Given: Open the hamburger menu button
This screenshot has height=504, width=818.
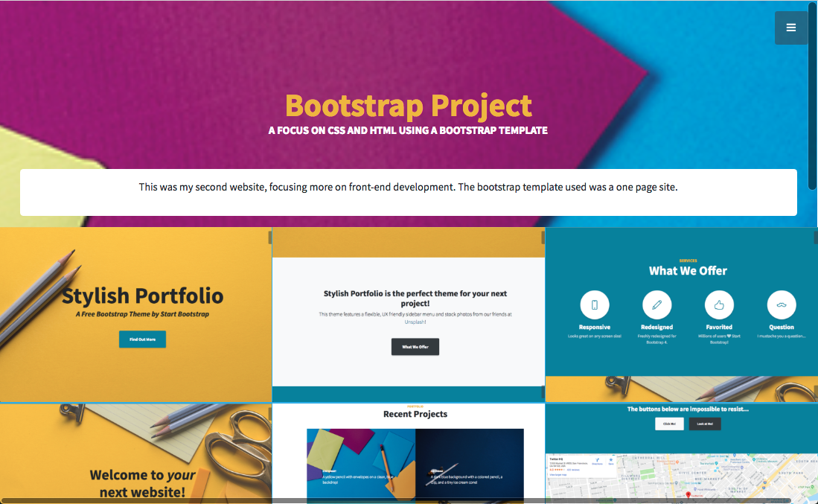Looking at the screenshot, I should (x=791, y=28).
